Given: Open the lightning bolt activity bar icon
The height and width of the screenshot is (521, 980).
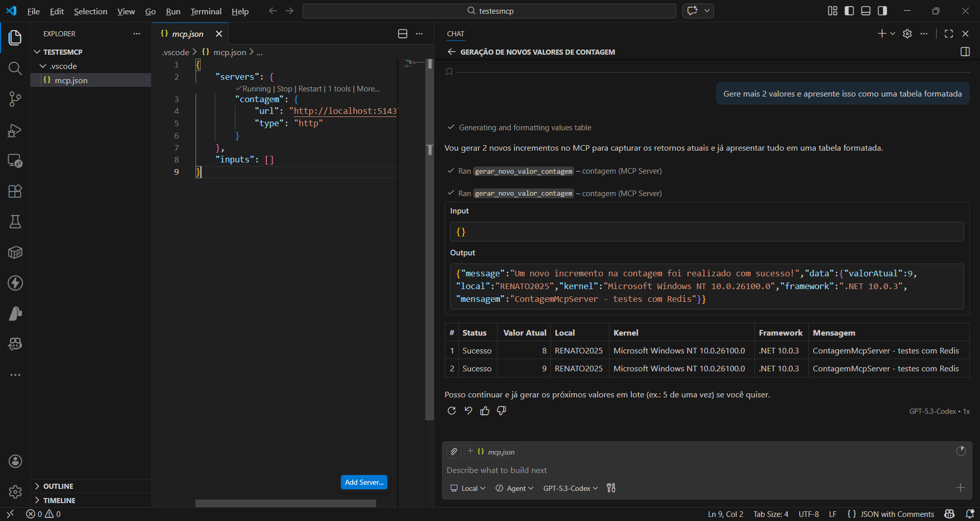Looking at the screenshot, I should pyautogui.click(x=15, y=283).
